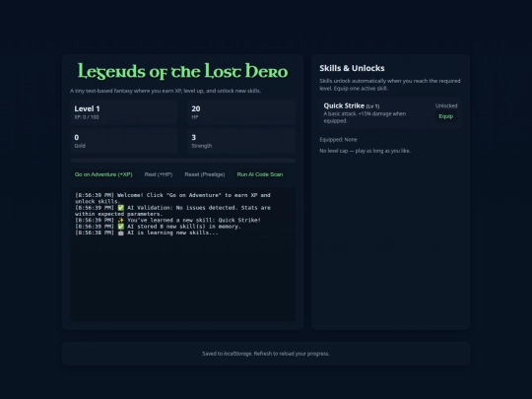Image resolution: width=532 pixels, height=399 pixels.
Task: Click the Rest (+HP) button
Action: [159, 174]
